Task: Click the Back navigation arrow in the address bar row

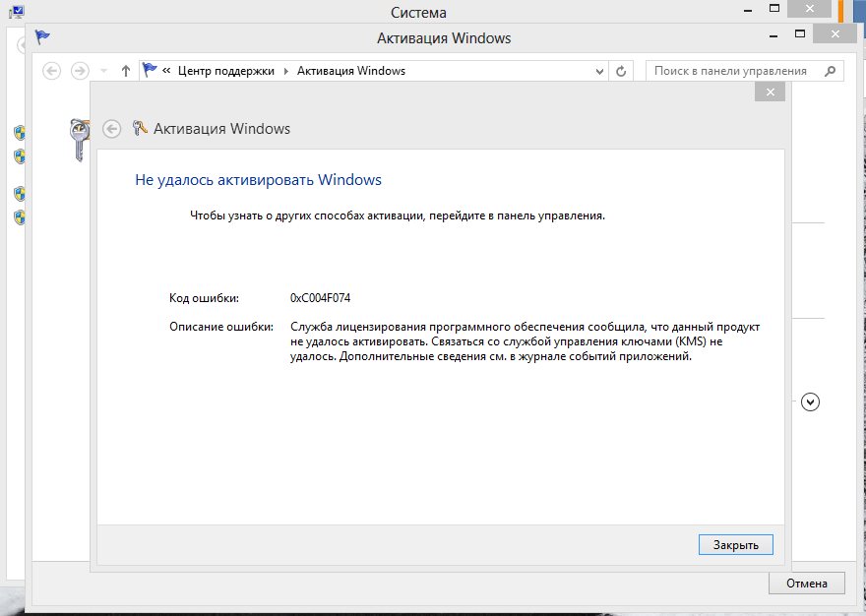Action: (x=51, y=71)
